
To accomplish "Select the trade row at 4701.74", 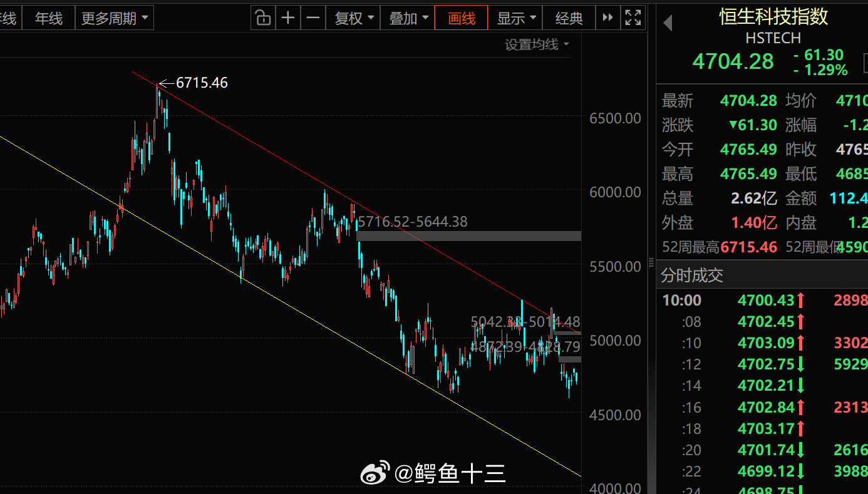I will tap(762, 450).
